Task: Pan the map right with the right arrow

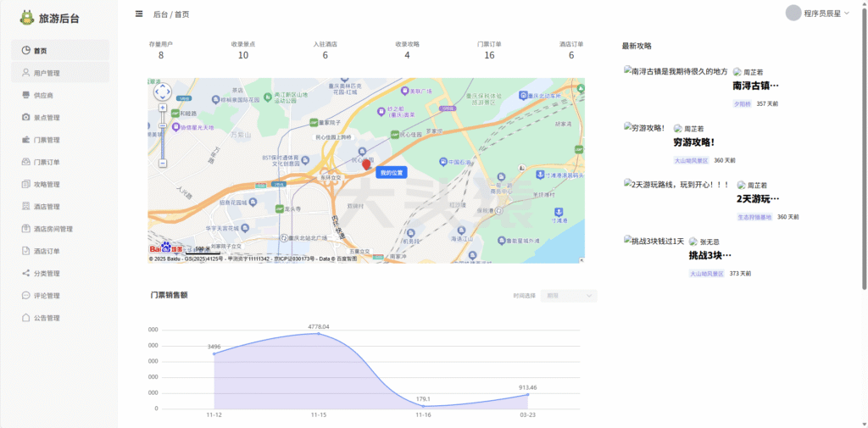Action: pyautogui.click(x=169, y=92)
